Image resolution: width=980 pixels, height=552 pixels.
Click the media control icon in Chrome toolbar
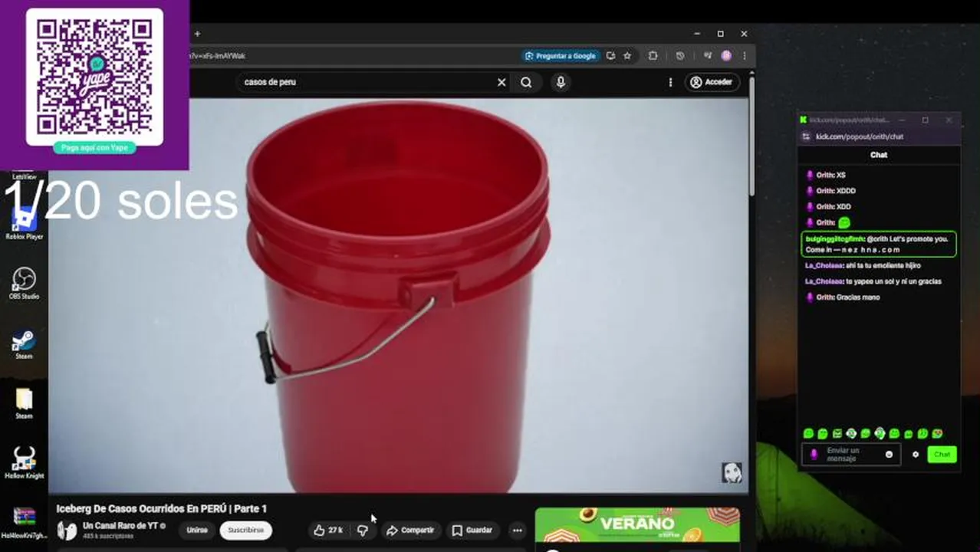[x=708, y=56]
